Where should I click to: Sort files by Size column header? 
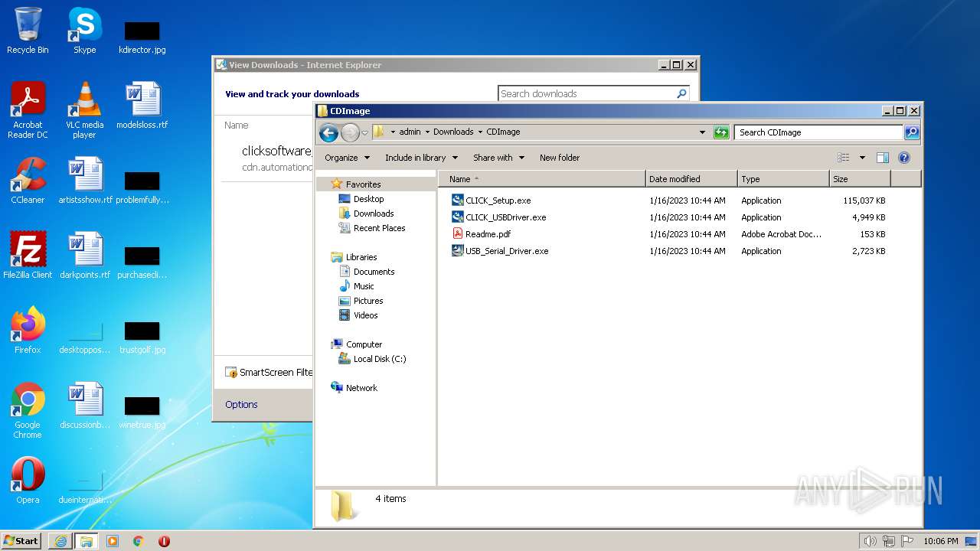point(860,179)
